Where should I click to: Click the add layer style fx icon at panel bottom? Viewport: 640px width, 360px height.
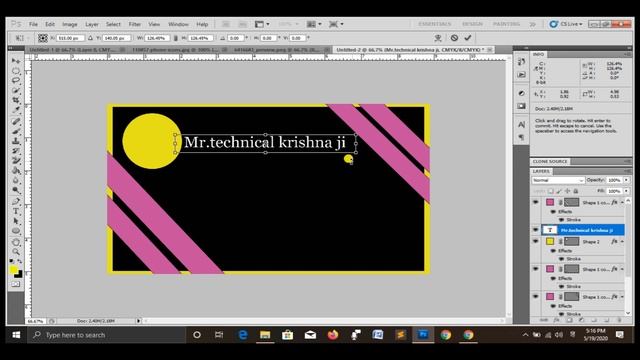pyautogui.click(x=556, y=320)
